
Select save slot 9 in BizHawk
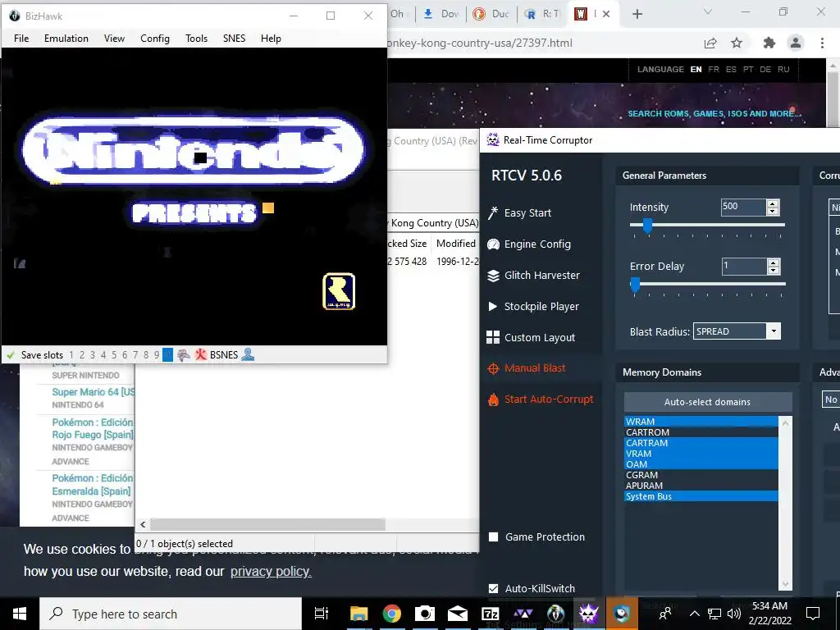point(157,354)
